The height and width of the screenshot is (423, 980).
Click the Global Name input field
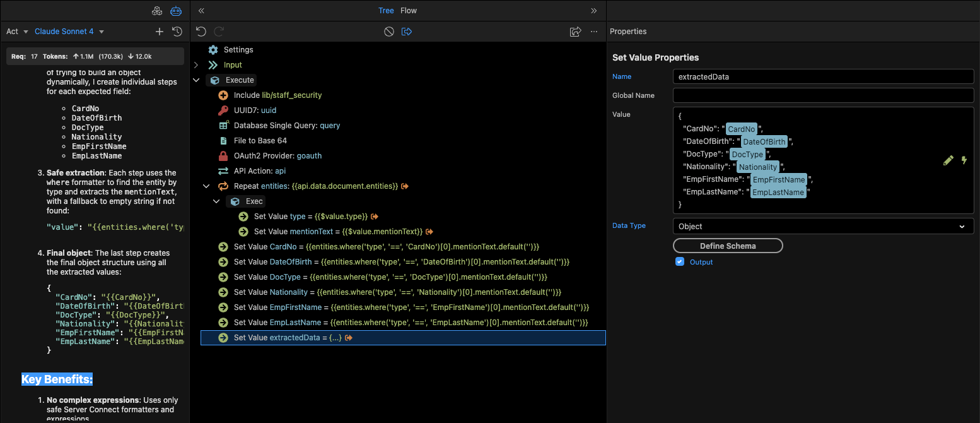point(823,95)
